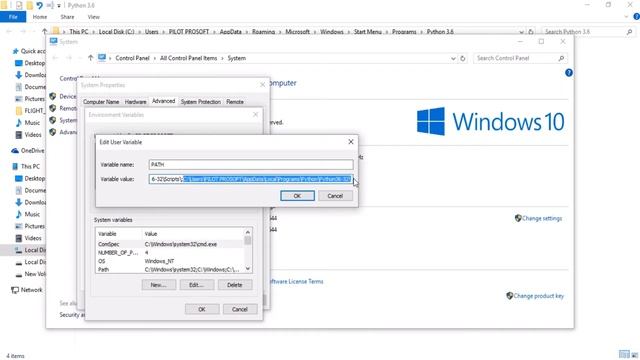Click Control Panel in the breadcrumb
This screenshot has height=360, width=640.
tap(132, 58)
